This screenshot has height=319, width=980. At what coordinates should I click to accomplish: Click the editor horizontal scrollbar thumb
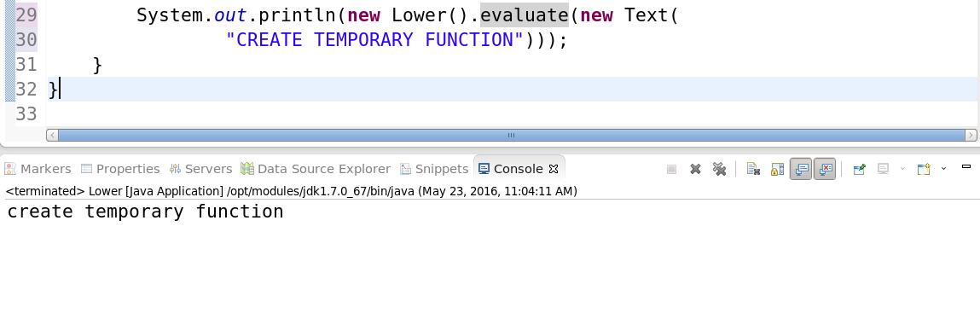511,135
